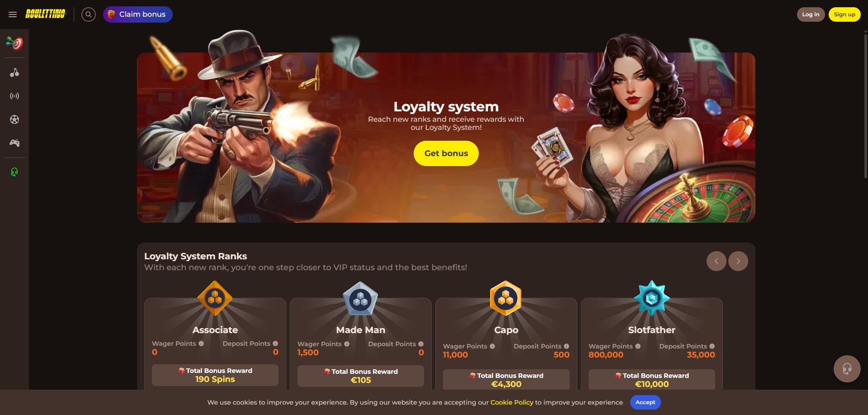Open the cherries slots icon in sidebar
Image resolution: width=868 pixels, height=415 pixels.
coord(14,72)
